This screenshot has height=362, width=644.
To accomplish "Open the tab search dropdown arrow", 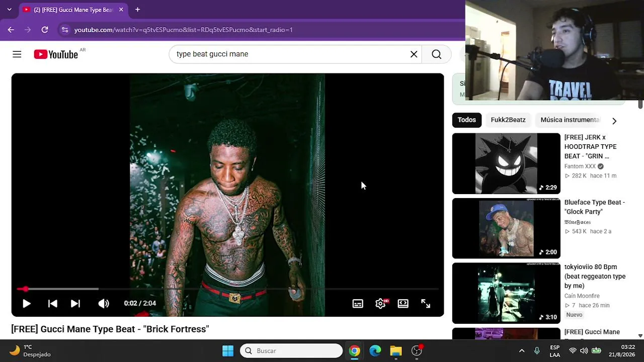I will point(9,10).
